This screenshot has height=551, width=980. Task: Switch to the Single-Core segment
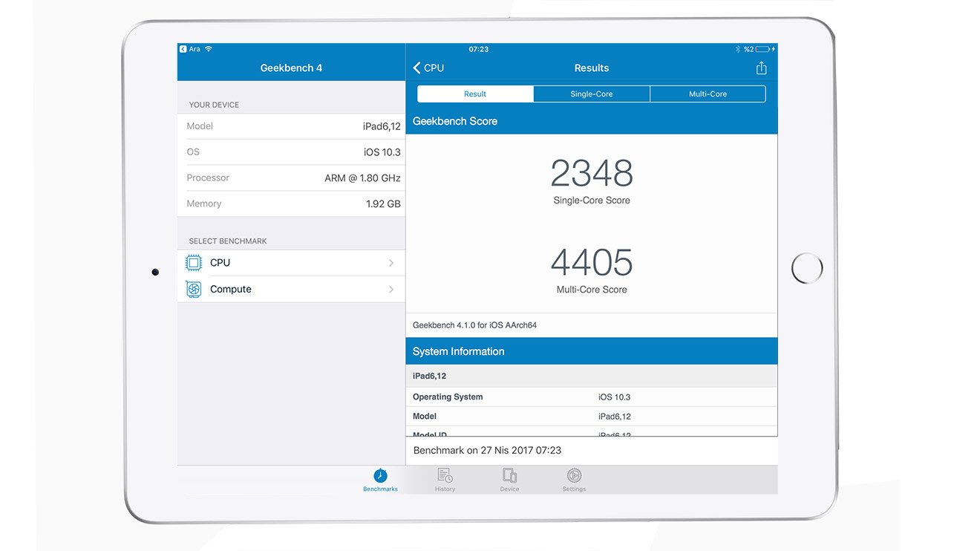click(591, 94)
